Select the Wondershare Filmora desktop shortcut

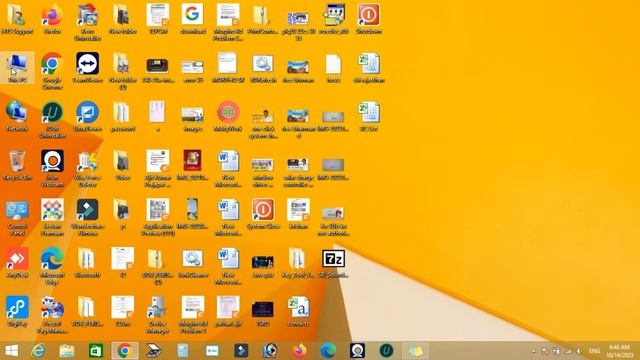87,217
